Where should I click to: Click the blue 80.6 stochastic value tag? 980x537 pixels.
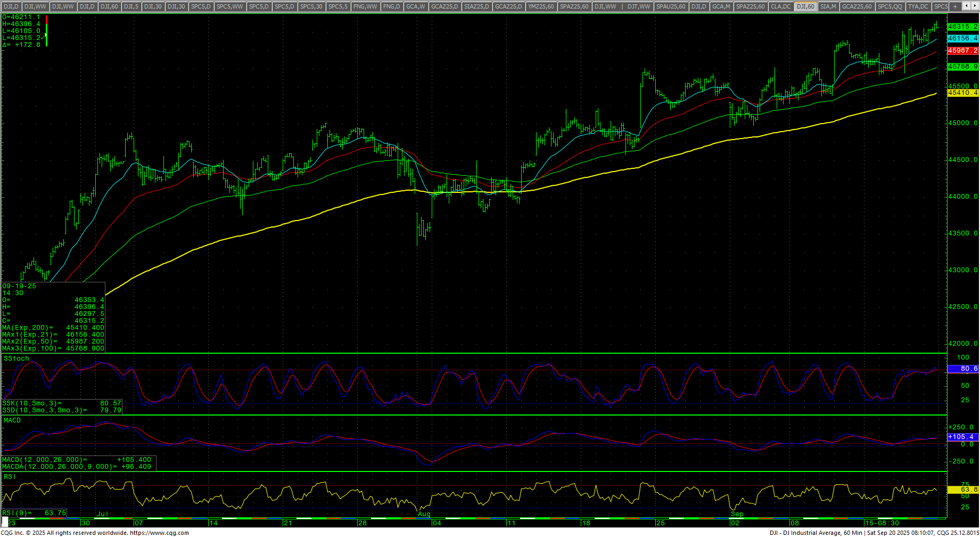click(x=962, y=369)
